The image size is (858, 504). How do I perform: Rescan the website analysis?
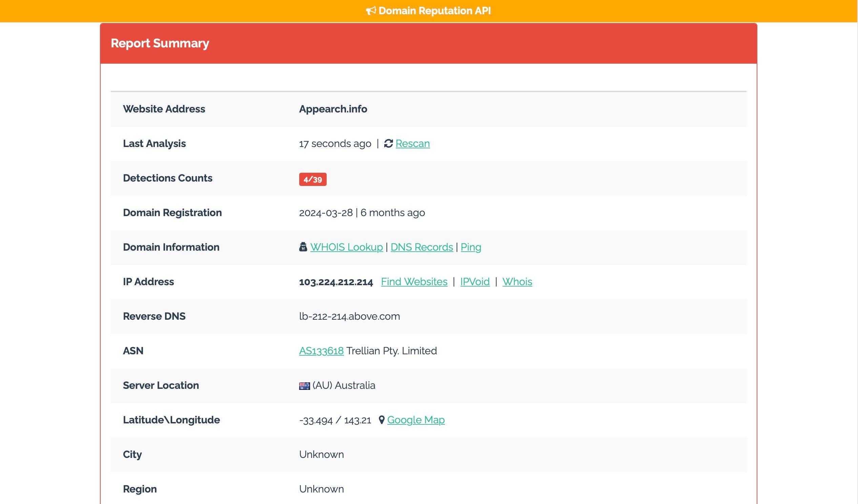[413, 144]
